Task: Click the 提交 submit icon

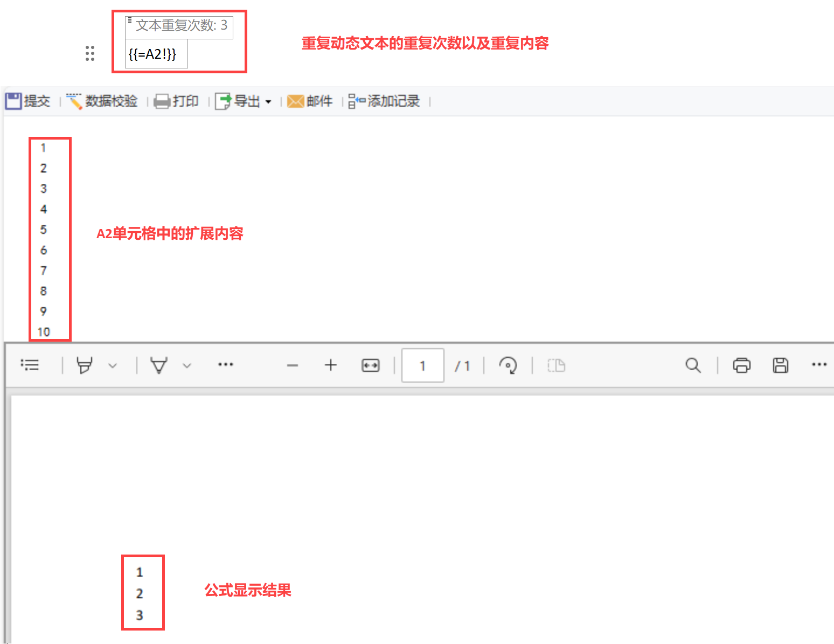Action: [13, 101]
